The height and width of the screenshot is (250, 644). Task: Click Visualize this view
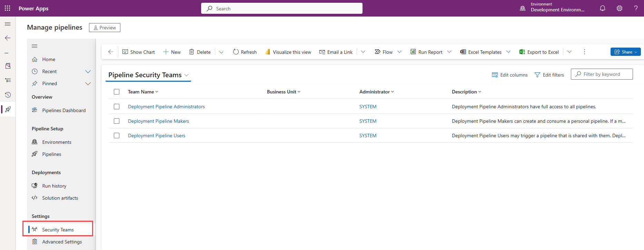pyautogui.click(x=288, y=52)
